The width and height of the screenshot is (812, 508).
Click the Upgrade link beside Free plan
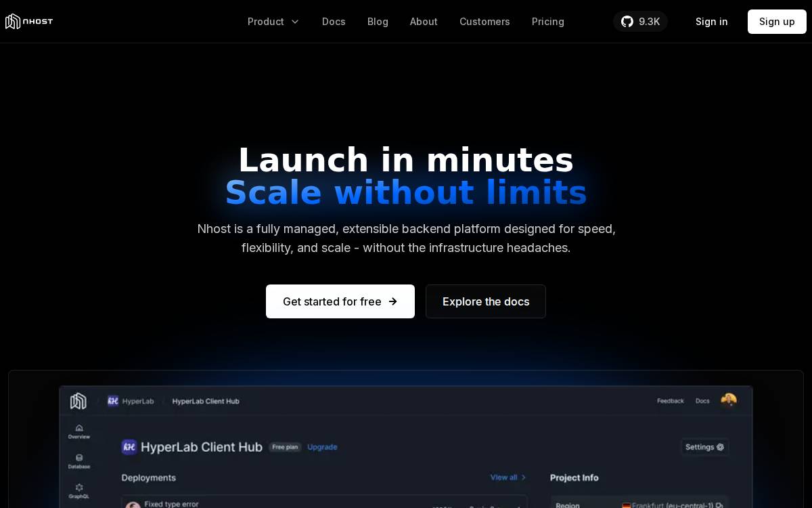coord(322,447)
